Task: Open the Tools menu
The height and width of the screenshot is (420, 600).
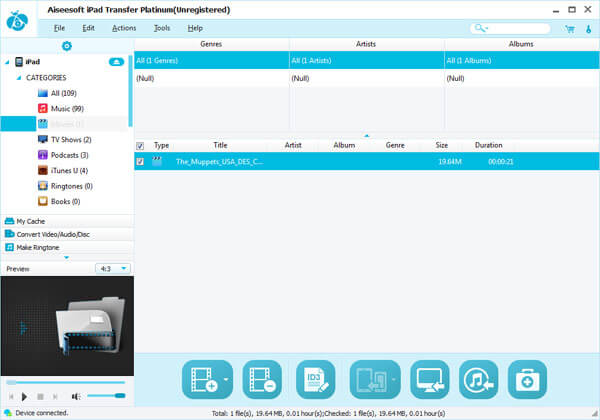Action: coord(162,28)
